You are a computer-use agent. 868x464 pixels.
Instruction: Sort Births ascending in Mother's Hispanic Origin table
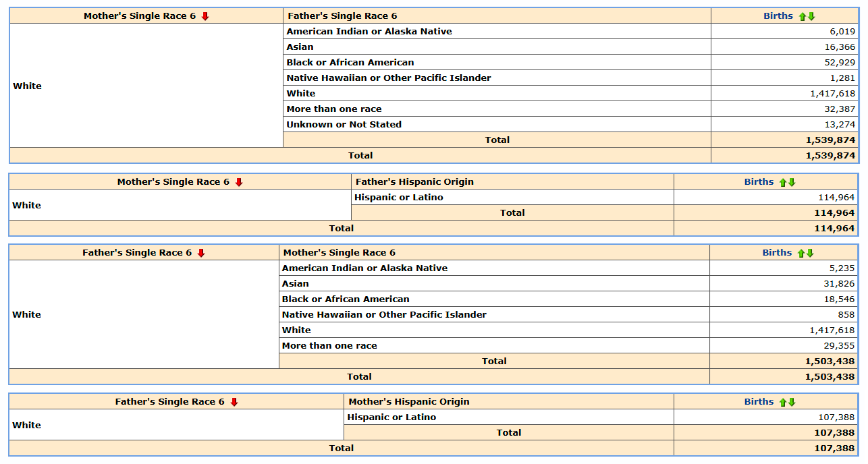(x=783, y=402)
